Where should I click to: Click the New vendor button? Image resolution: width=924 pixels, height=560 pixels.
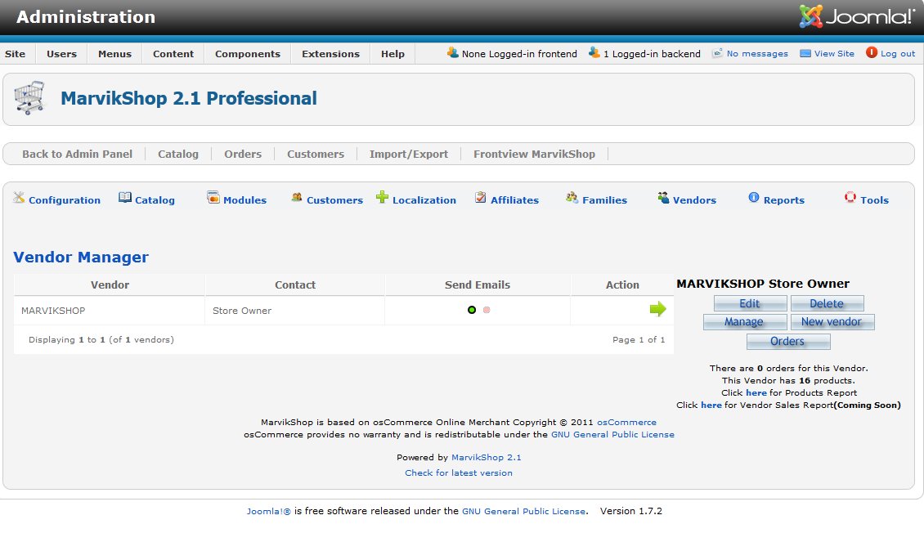coord(832,322)
